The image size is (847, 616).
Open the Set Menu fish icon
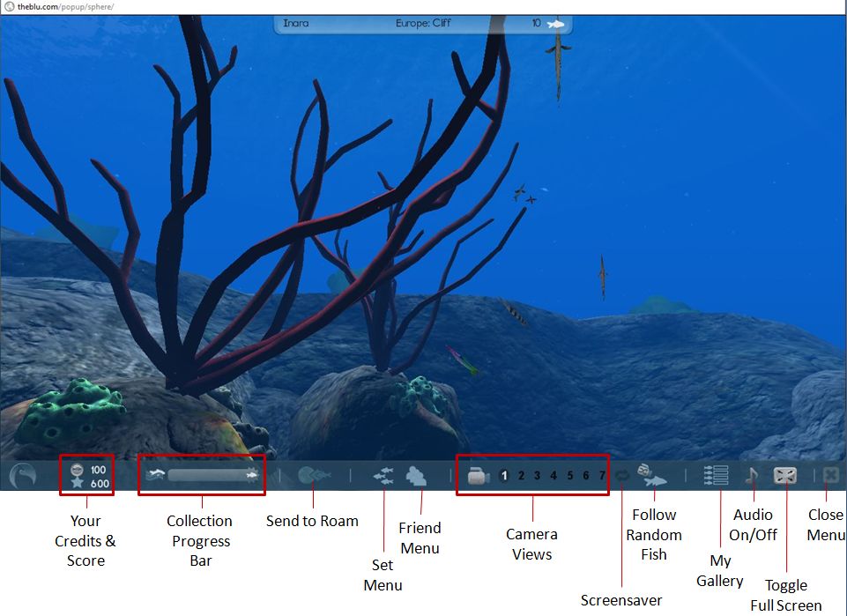pos(383,476)
